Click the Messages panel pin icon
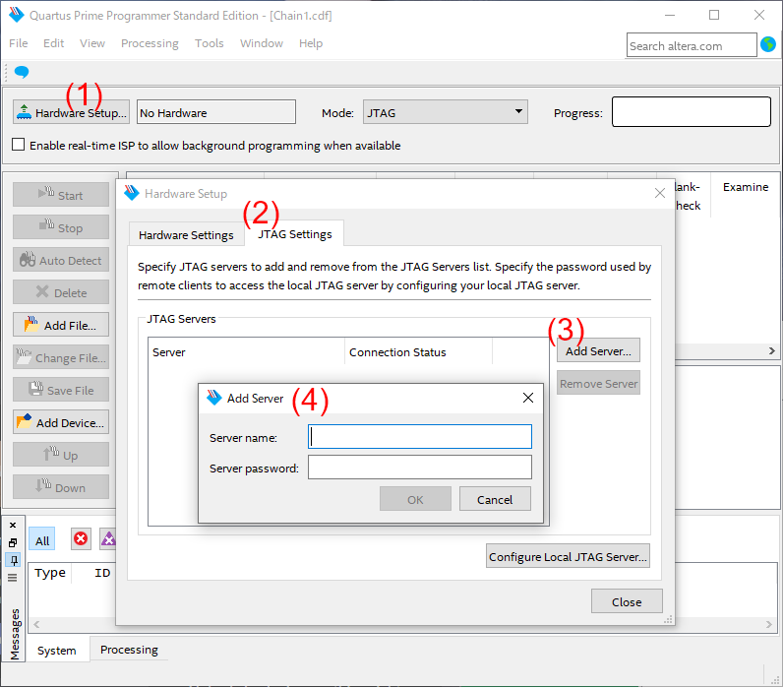The width and height of the screenshot is (784, 688). click(x=14, y=559)
